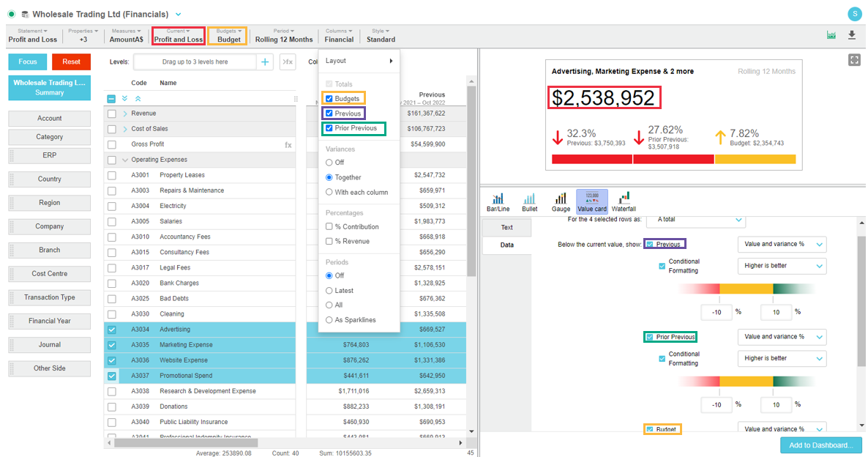Switch to the Text tab
Viewport: 868px width, 457px height.
[506, 228]
